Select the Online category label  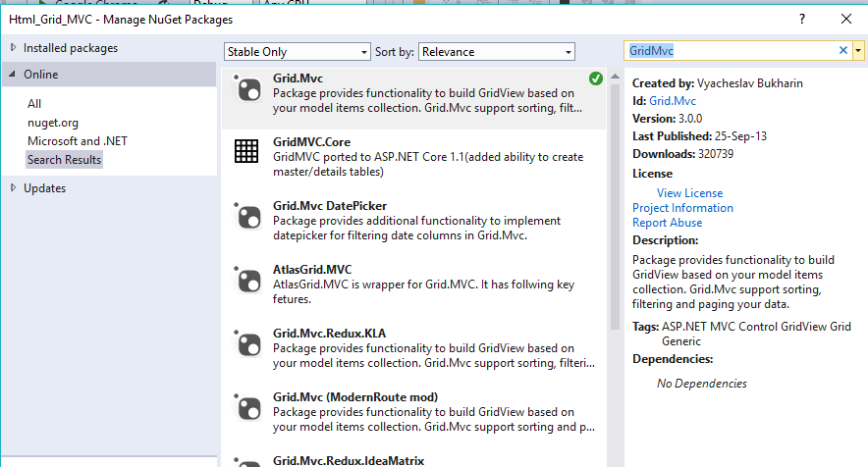click(x=41, y=75)
